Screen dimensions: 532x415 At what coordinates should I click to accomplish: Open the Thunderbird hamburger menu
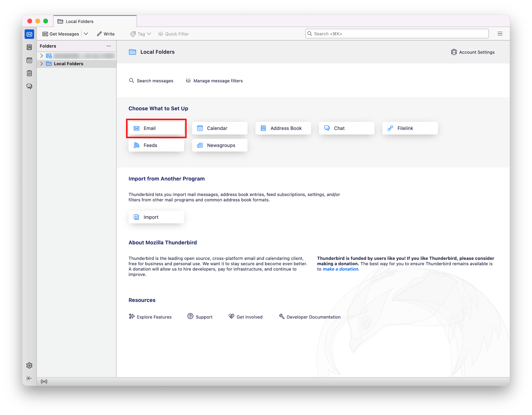point(500,34)
